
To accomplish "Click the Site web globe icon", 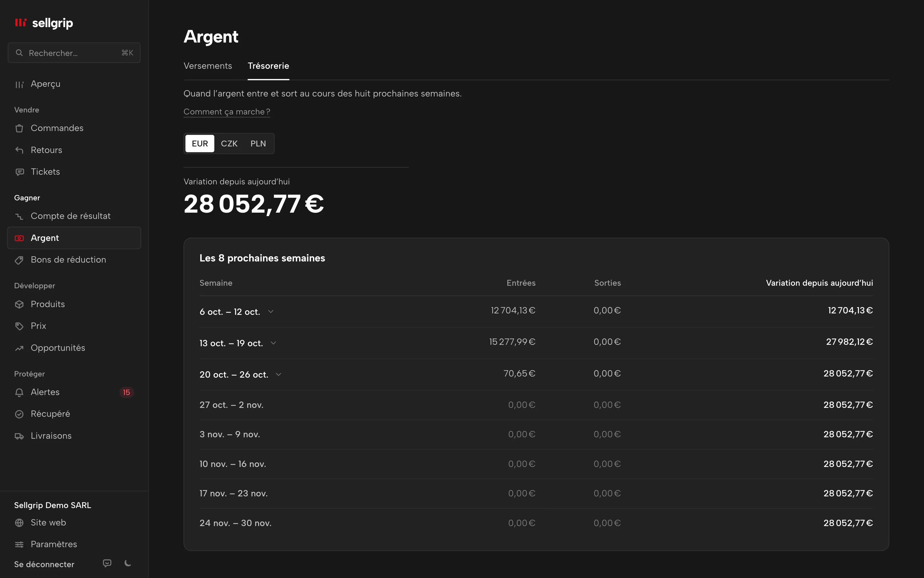I will click(19, 523).
